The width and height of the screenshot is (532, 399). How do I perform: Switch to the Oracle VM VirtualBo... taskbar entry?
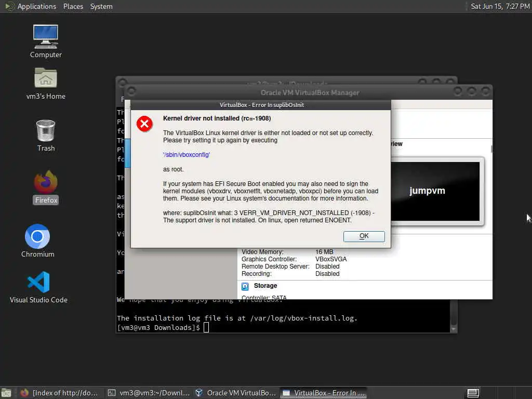click(236, 393)
